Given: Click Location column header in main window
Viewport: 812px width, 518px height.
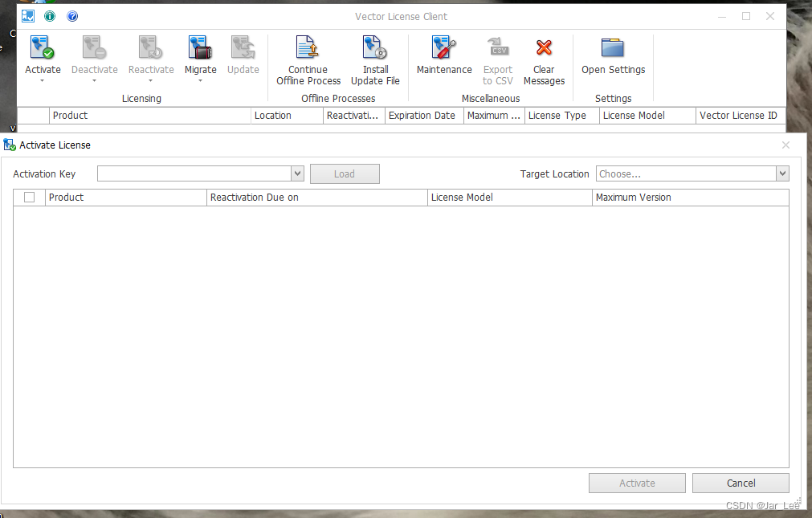Looking at the screenshot, I should pyautogui.click(x=287, y=116).
